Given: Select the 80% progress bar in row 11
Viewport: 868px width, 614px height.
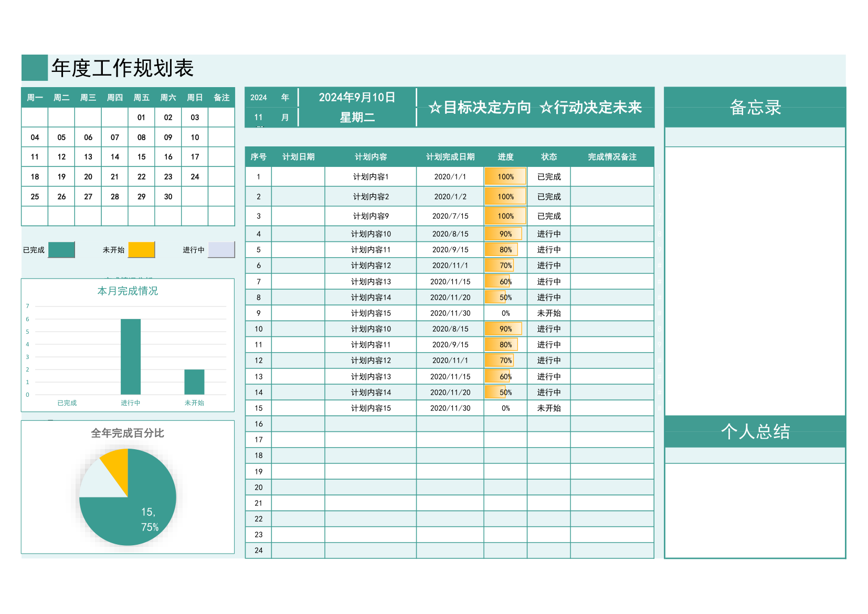Looking at the screenshot, I should (501, 345).
